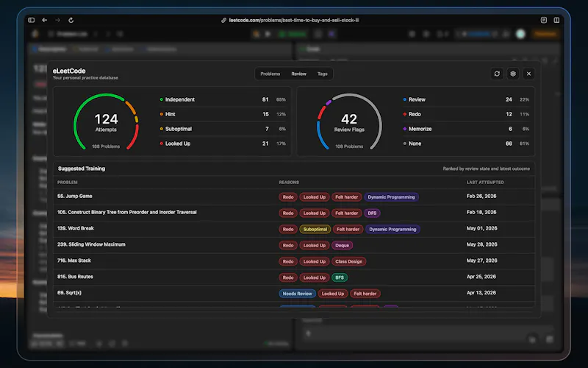Image resolution: width=588 pixels, height=368 pixels.
Task: Click the Apr 25, 2026 date cell
Action: click(x=481, y=277)
